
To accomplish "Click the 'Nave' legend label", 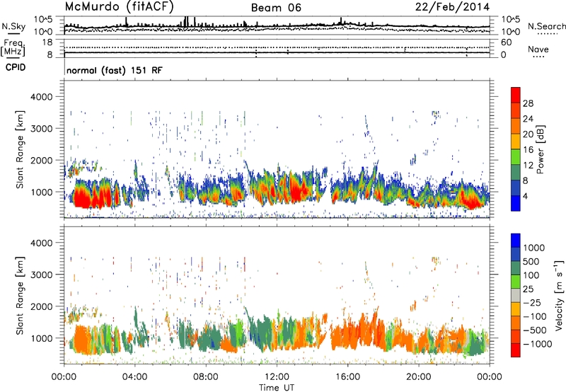I will tap(538, 49).
